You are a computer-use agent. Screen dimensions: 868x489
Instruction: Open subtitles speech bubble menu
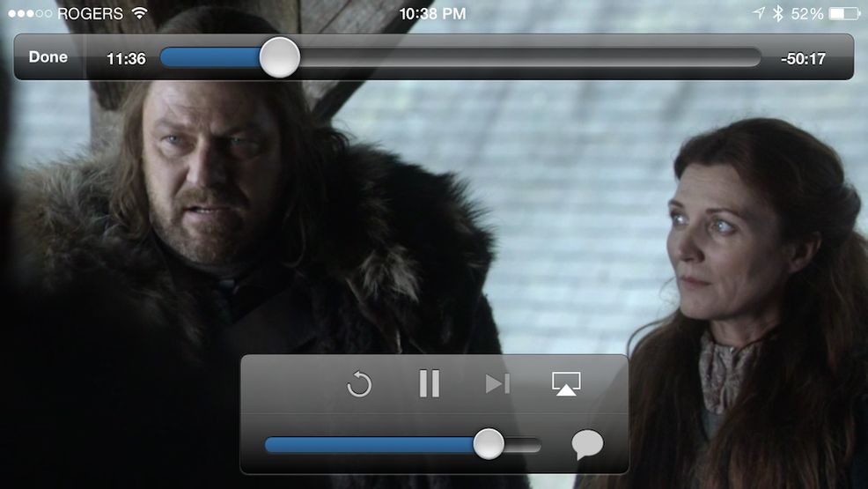point(587,445)
